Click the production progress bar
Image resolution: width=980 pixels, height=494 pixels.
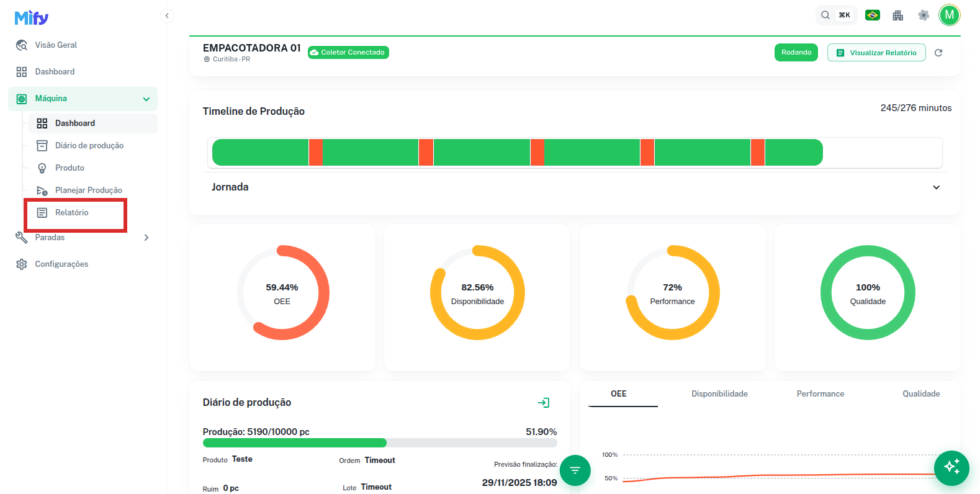click(379, 443)
